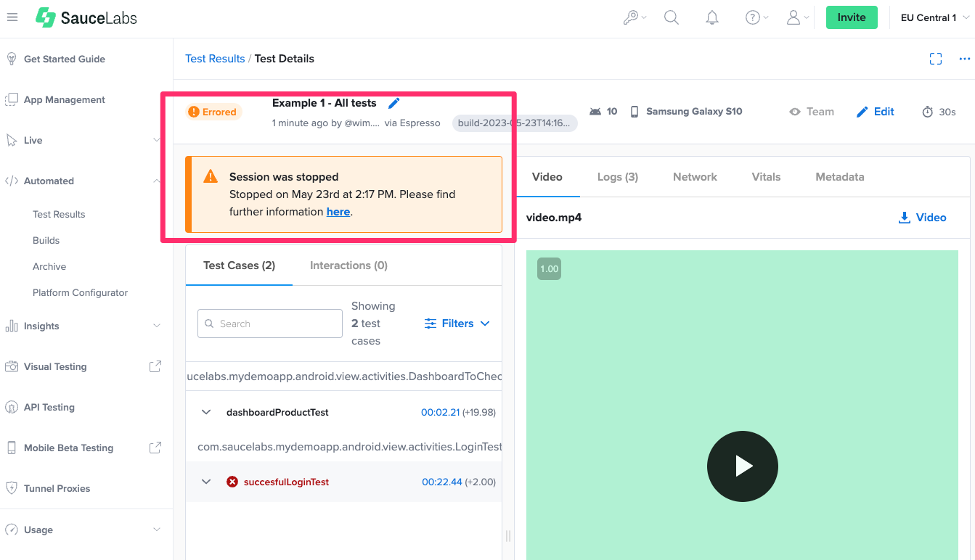Click the 00:02.21 timestamp link
975x560 pixels.
441,412
